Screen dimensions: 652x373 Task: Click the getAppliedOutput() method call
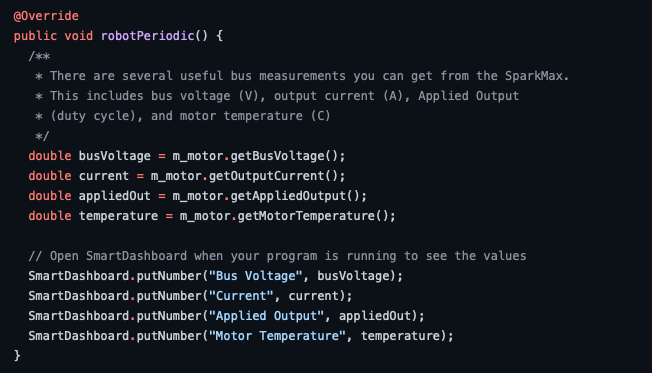pos(295,196)
